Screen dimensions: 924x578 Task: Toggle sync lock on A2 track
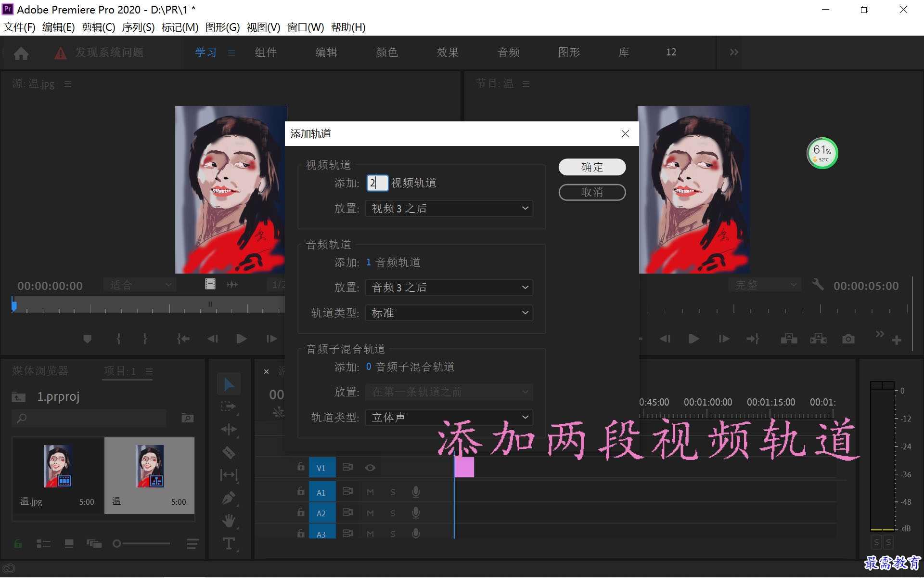pyautogui.click(x=347, y=512)
